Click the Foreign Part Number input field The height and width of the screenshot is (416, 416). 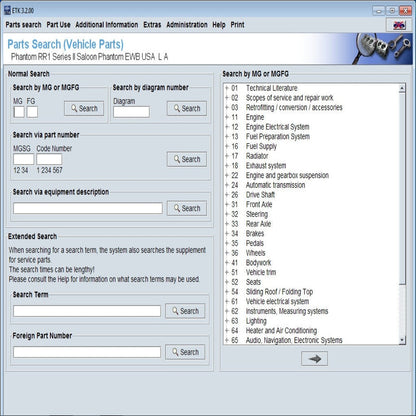[x=87, y=352]
